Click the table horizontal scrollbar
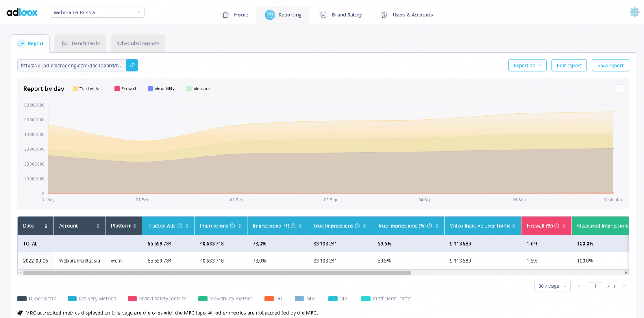 [x=217, y=273]
